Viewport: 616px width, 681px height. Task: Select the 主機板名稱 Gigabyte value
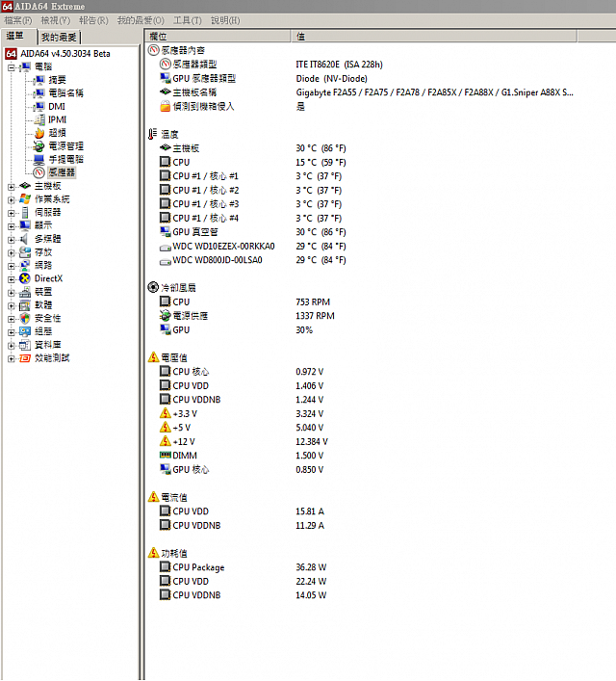coord(434,92)
